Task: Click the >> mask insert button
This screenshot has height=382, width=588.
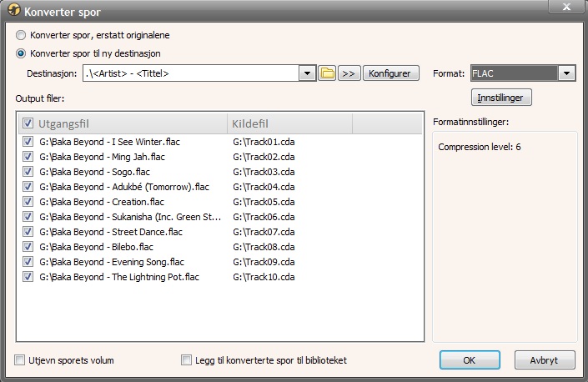Action: click(349, 73)
